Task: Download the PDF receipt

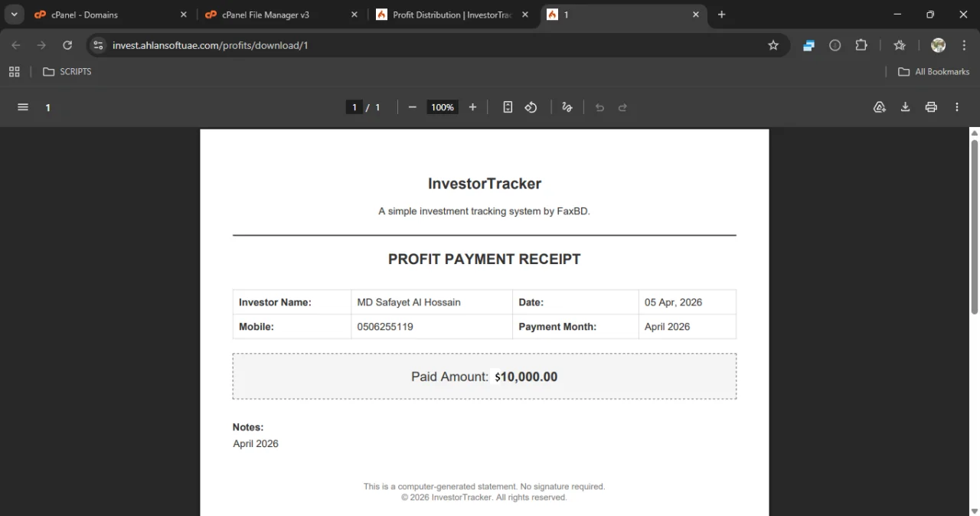Action: pos(905,107)
